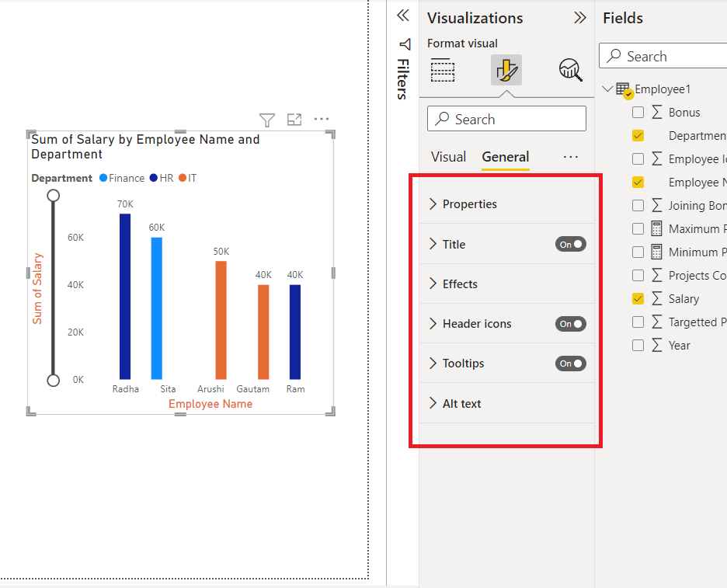Click the Sum of Salary axis title
Image resolution: width=727 pixels, height=588 pixels.
[37, 288]
